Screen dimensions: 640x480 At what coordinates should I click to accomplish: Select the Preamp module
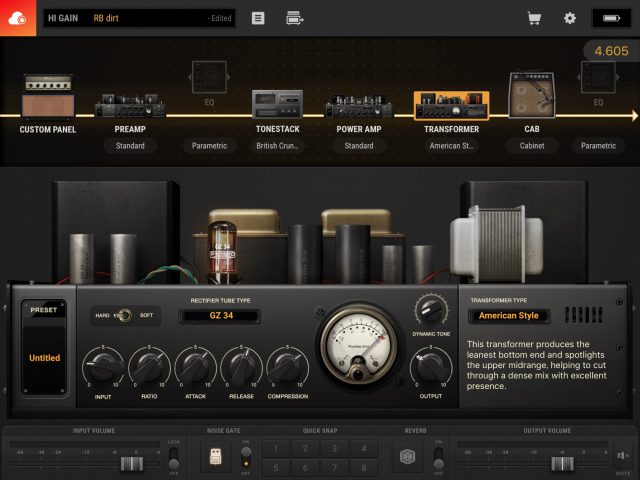pos(130,108)
